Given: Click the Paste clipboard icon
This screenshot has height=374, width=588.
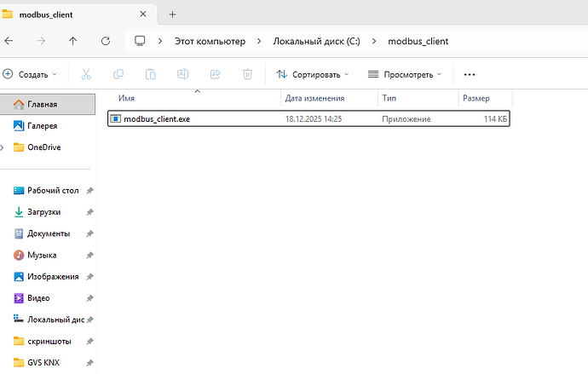Looking at the screenshot, I should 150,74.
